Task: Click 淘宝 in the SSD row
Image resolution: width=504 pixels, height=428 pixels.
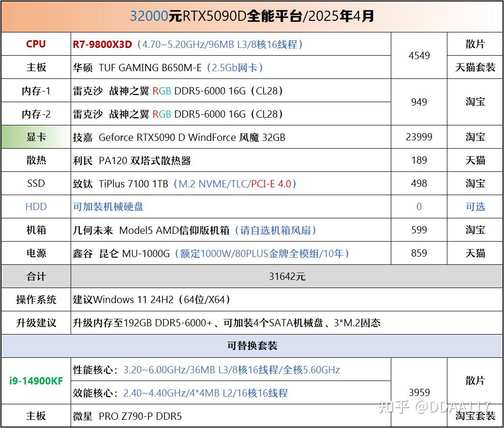Action: tap(475, 183)
